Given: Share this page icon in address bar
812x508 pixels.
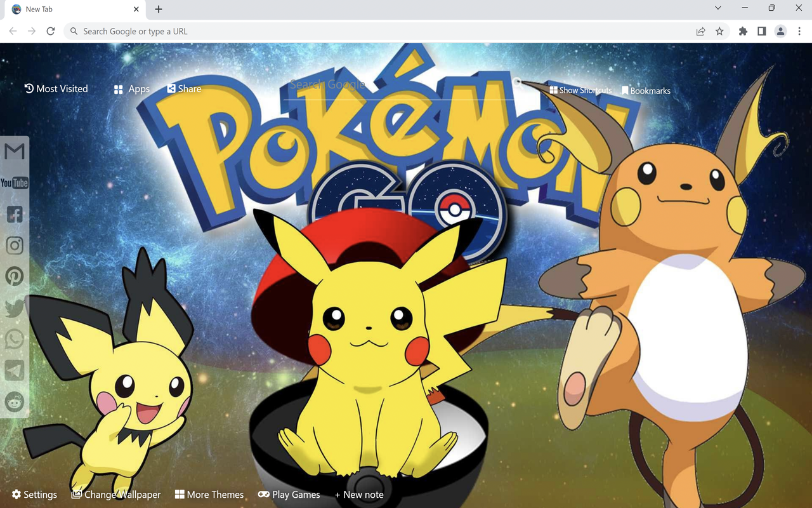Looking at the screenshot, I should pyautogui.click(x=700, y=31).
